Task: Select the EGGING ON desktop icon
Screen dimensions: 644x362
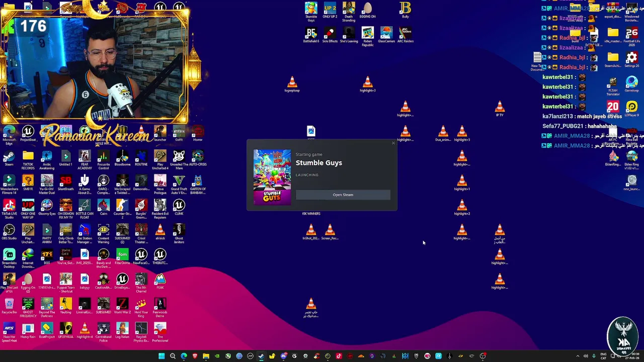Action: pos(367,10)
